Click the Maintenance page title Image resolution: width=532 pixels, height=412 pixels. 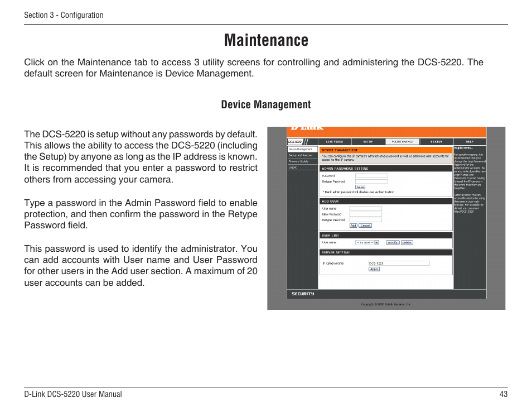266,40
